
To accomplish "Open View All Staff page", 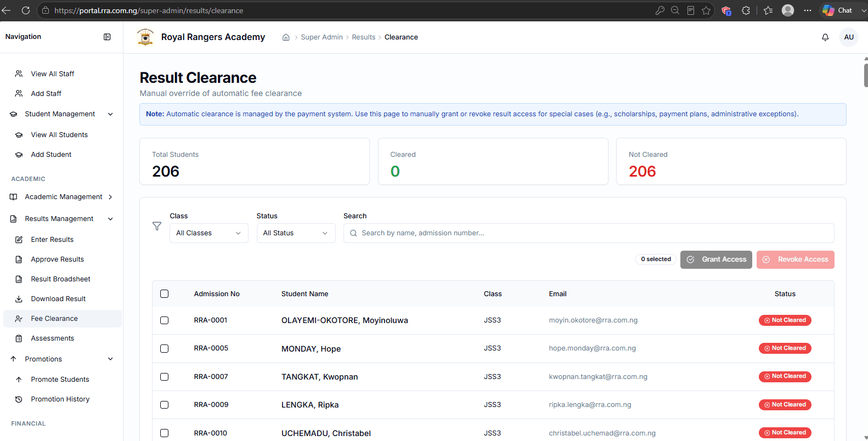I will coord(53,73).
